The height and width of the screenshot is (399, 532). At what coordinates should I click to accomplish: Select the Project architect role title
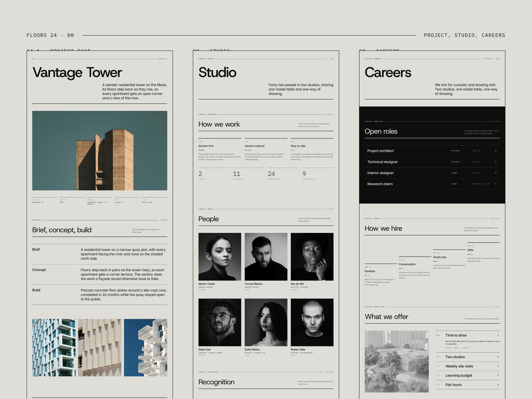click(x=380, y=151)
